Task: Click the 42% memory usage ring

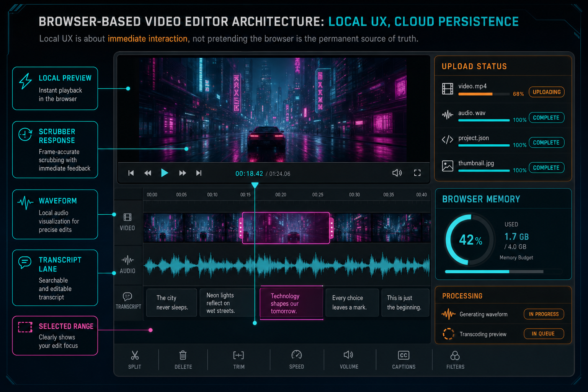Action: 470,240
